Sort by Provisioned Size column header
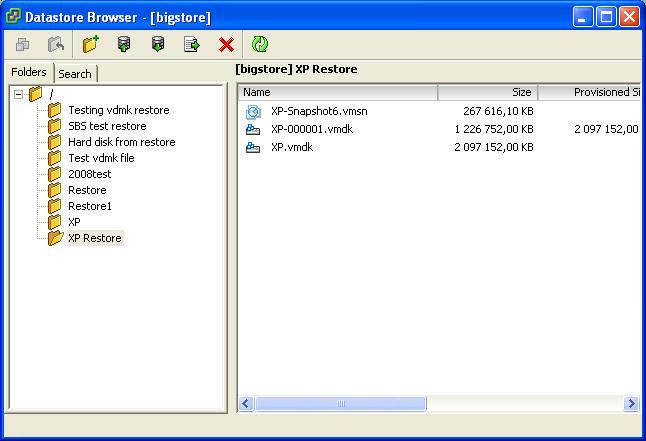The image size is (646, 441). tap(590, 92)
